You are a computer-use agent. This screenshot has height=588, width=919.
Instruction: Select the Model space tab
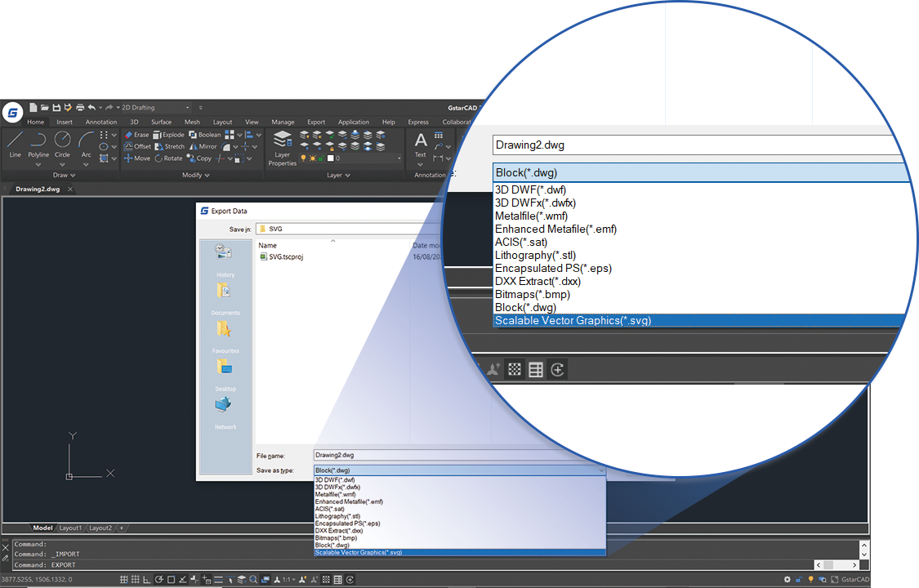(42, 528)
